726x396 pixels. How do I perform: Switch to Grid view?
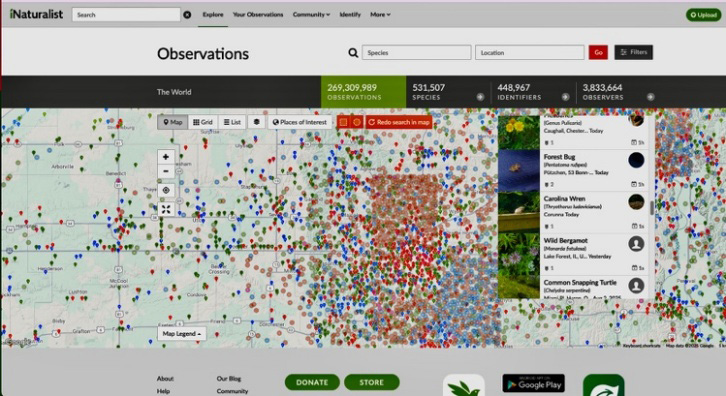pyautogui.click(x=203, y=122)
